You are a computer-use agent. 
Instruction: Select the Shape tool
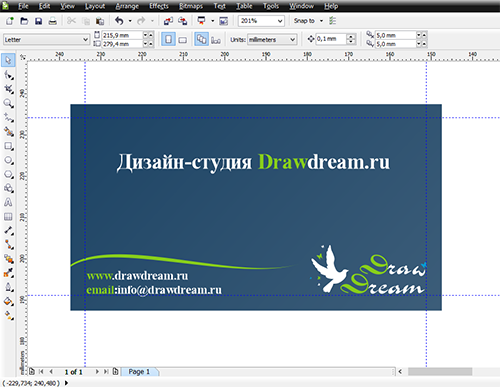click(x=8, y=75)
